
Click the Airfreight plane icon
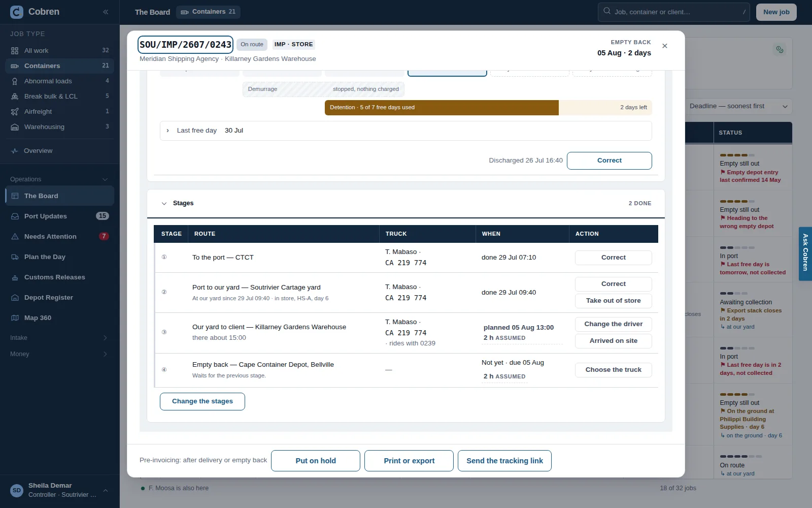pyautogui.click(x=15, y=112)
